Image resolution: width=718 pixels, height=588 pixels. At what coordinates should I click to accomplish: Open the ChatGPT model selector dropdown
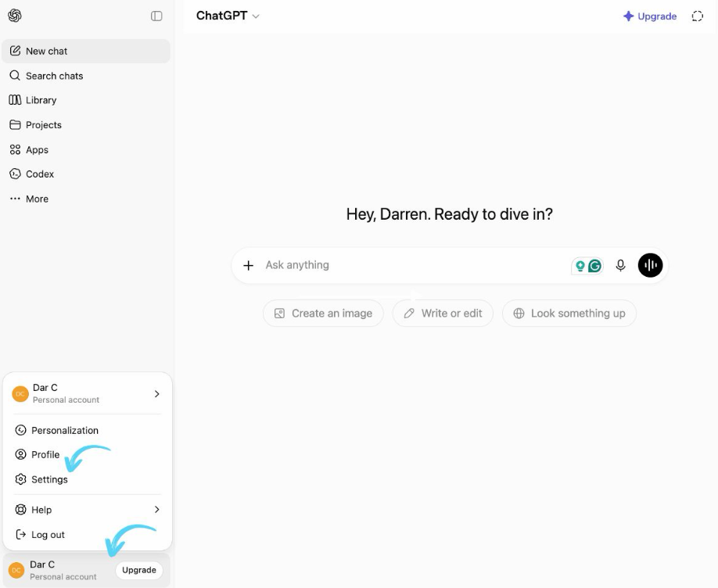(x=228, y=16)
